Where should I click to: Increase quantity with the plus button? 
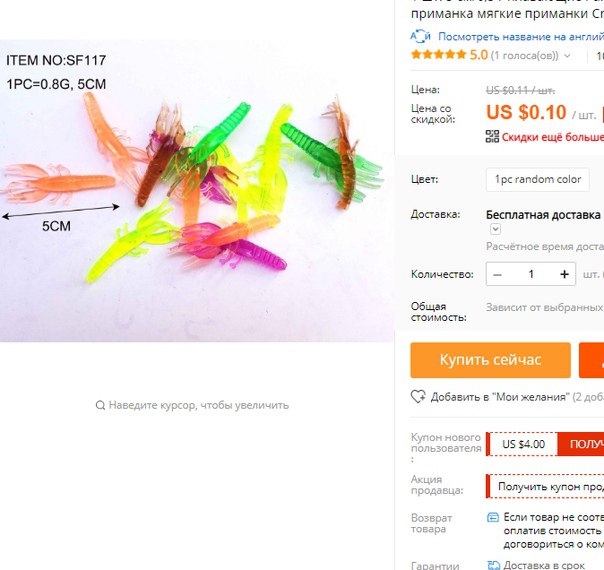click(564, 274)
